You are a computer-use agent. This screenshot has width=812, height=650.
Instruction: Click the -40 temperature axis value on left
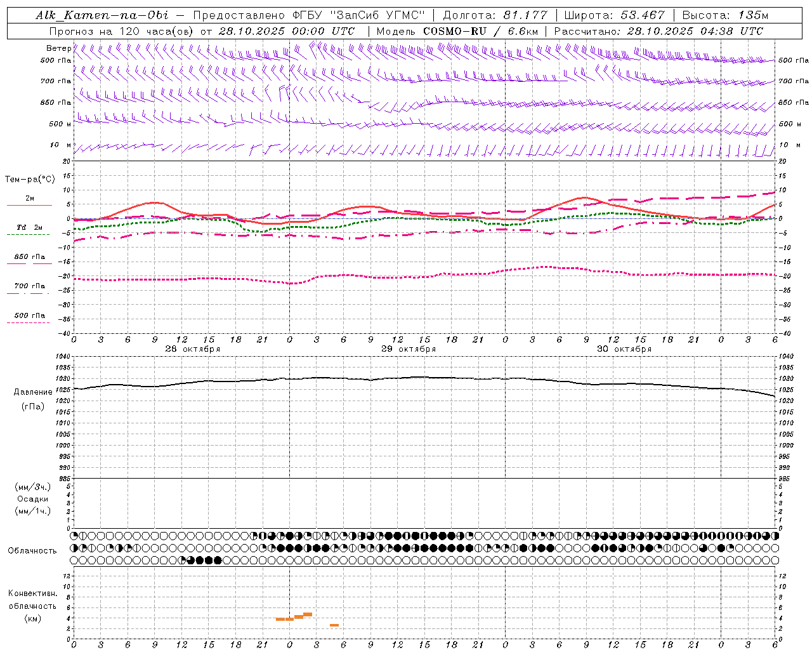(65, 333)
